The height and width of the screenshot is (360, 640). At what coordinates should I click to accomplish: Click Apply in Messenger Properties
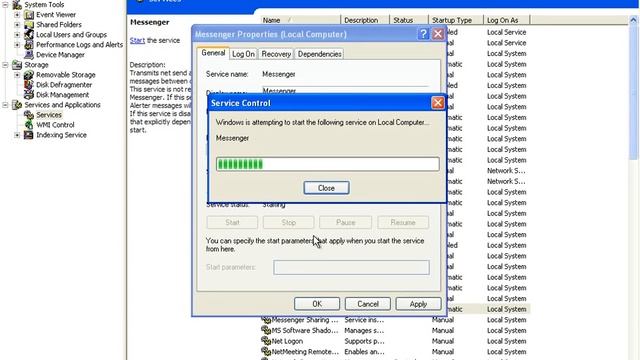click(418, 304)
